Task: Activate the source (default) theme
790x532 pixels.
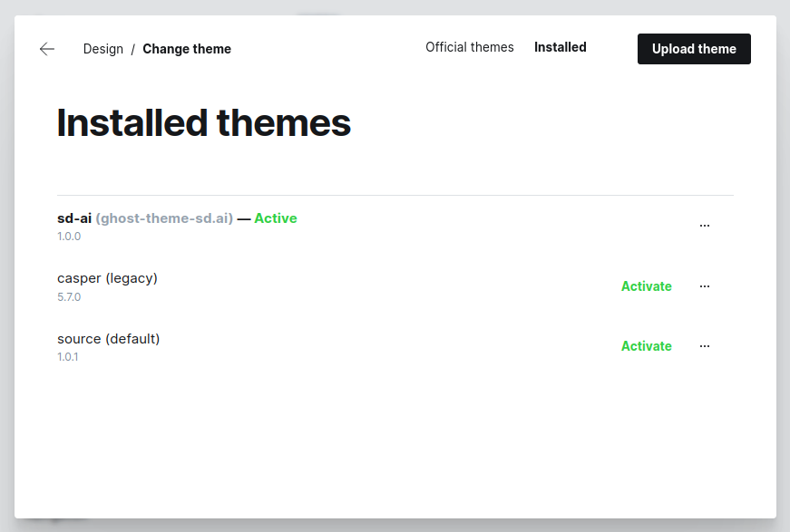Action: click(x=647, y=346)
